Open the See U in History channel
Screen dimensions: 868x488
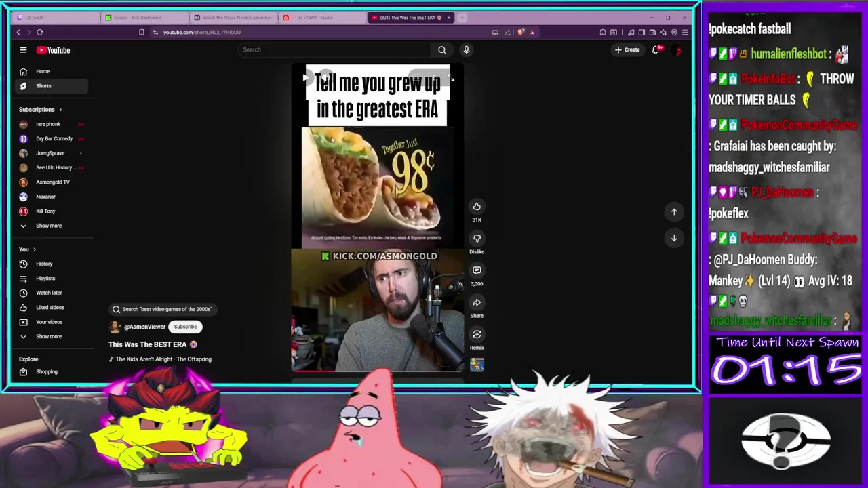point(51,167)
